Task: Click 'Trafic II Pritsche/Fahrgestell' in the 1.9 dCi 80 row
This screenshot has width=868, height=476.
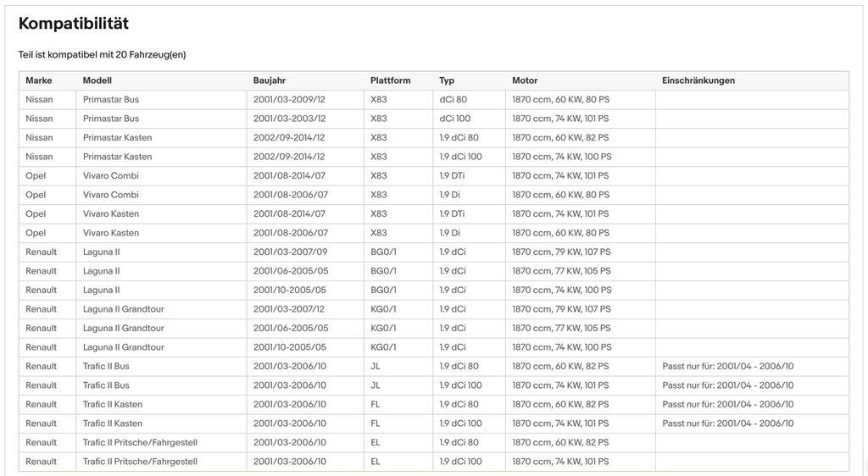Action: [140, 443]
